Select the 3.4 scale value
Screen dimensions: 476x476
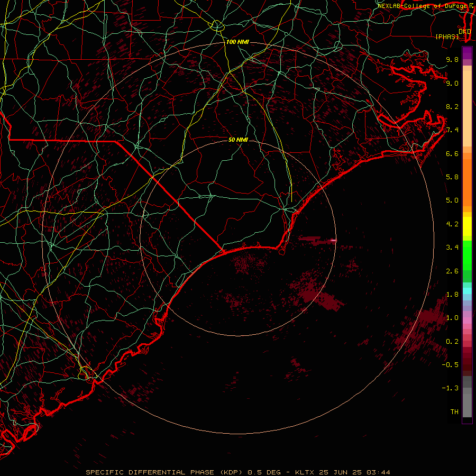coord(452,248)
